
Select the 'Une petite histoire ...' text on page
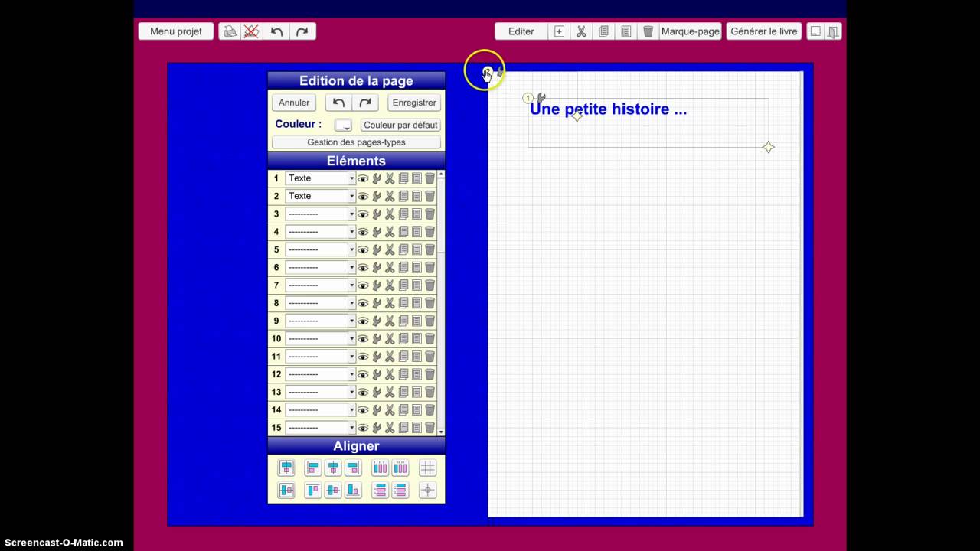[x=608, y=109]
